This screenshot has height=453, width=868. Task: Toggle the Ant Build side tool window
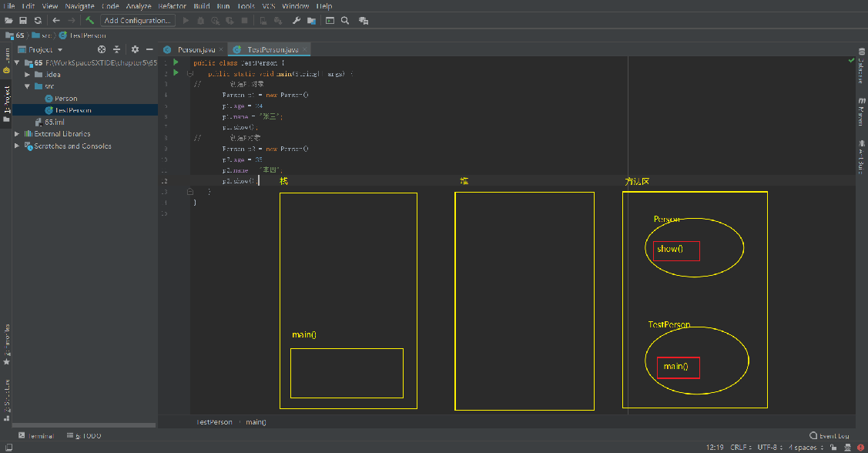[x=861, y=157]
